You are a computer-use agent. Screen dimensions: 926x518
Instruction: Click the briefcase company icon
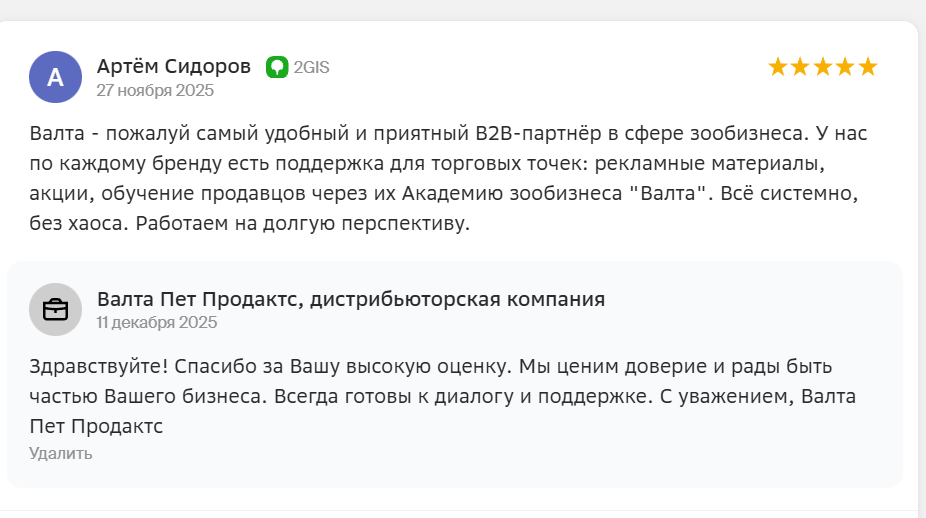(x=55, y=309)
